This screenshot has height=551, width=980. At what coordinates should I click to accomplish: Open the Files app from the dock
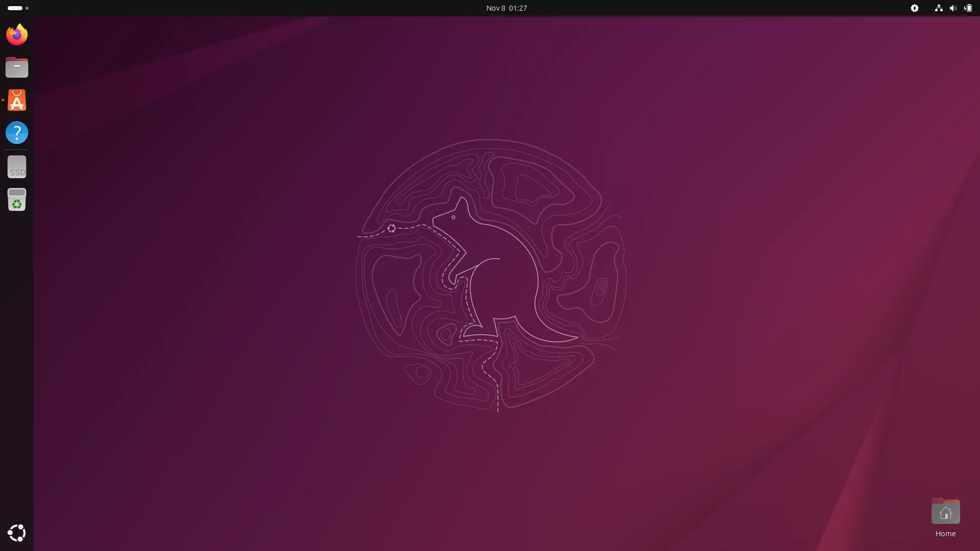(16, 67)
